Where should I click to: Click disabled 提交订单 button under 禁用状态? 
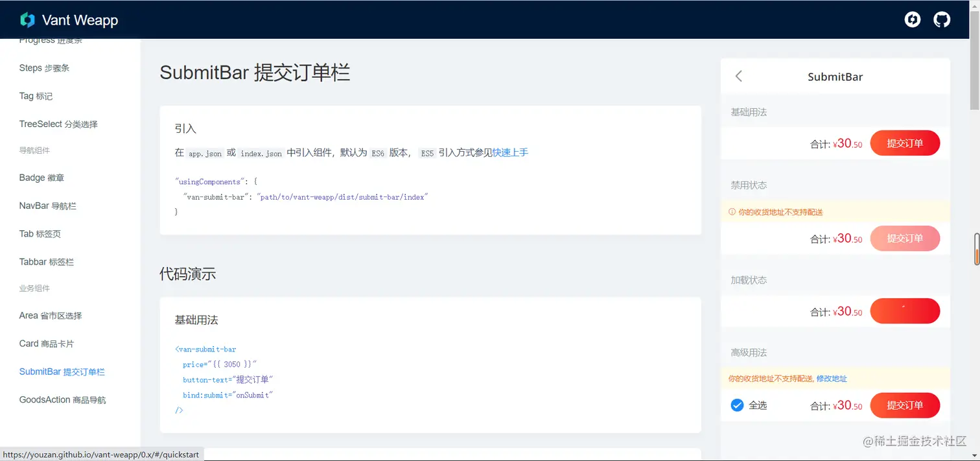[x=905, y=239]
